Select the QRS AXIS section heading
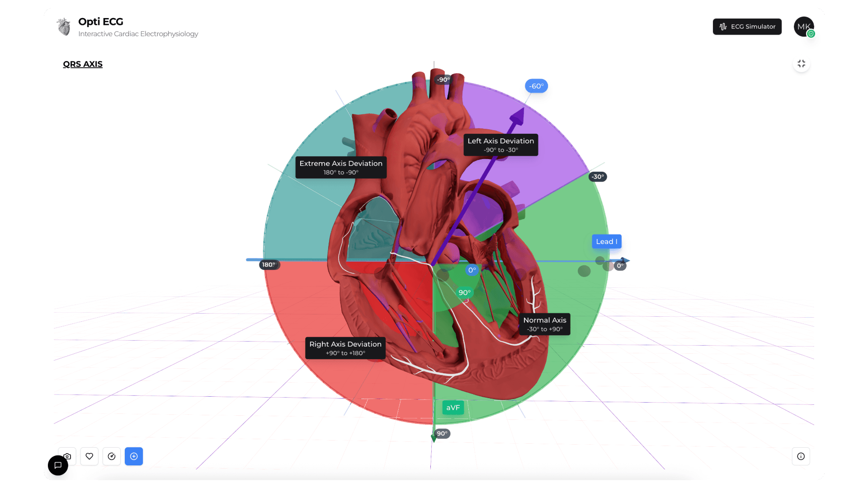This screenshot has width=868, height=488. pyautogui.click(x=83, y=64)
